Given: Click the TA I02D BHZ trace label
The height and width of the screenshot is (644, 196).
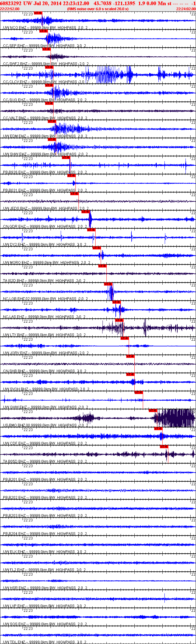Looking at the screenshot, I should pos(44,281).
